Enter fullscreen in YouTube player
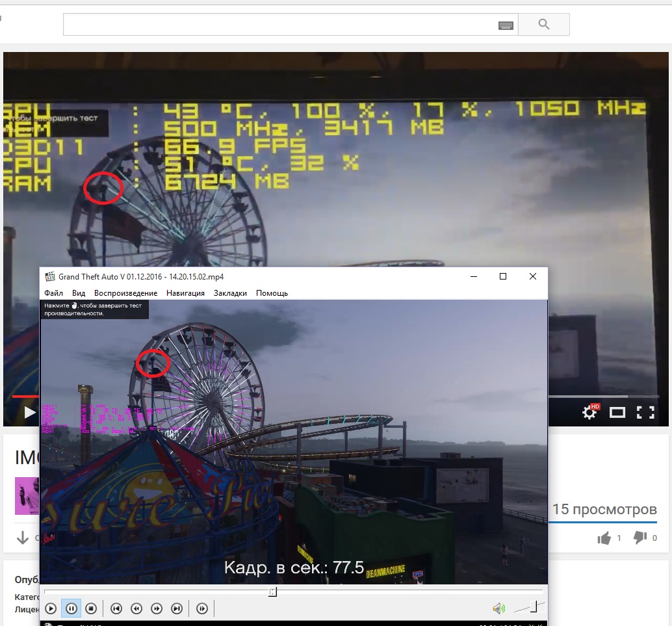This screenshot has width=672, height=626. [645, 413]
